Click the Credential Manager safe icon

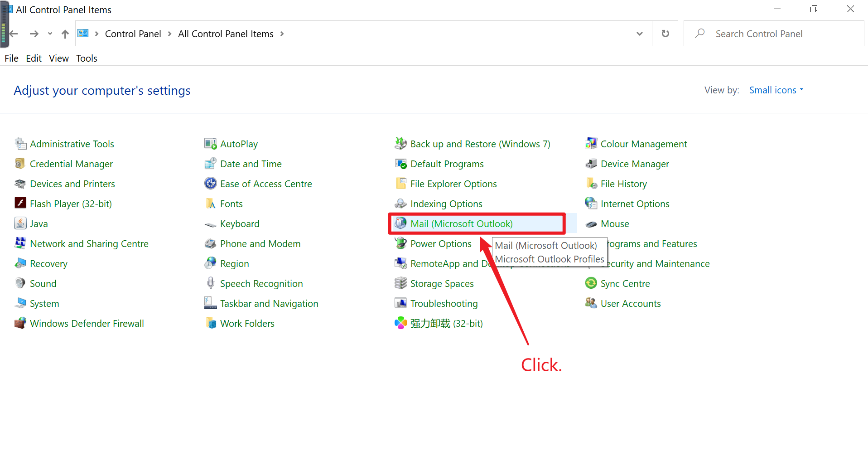(20, 164)
